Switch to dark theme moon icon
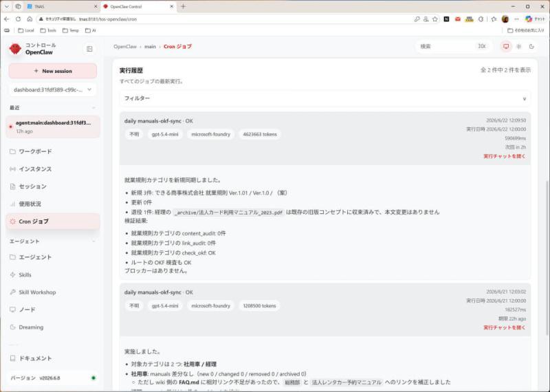550x392 pixels. pyautogui.click(x=531, y=46)
